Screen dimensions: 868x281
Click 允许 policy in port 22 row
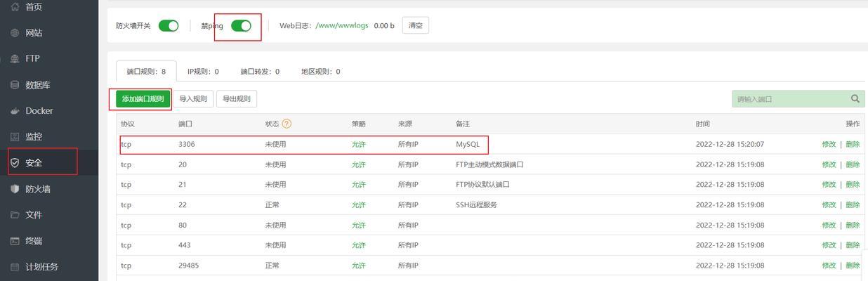coord(359,205)
